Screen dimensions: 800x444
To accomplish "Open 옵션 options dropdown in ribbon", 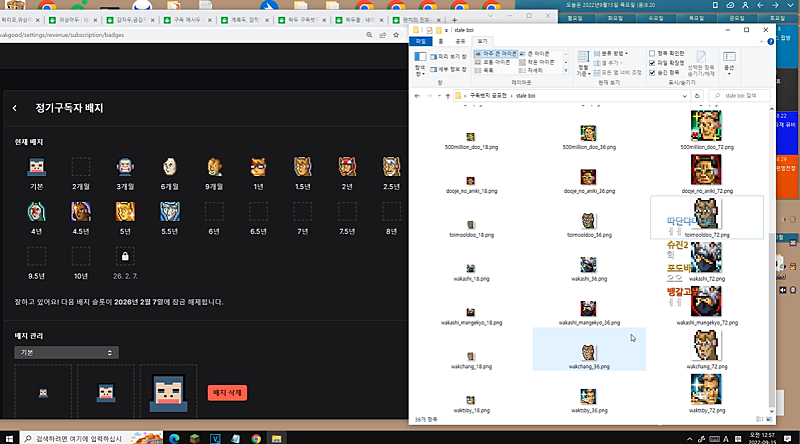I will point(729,63).
